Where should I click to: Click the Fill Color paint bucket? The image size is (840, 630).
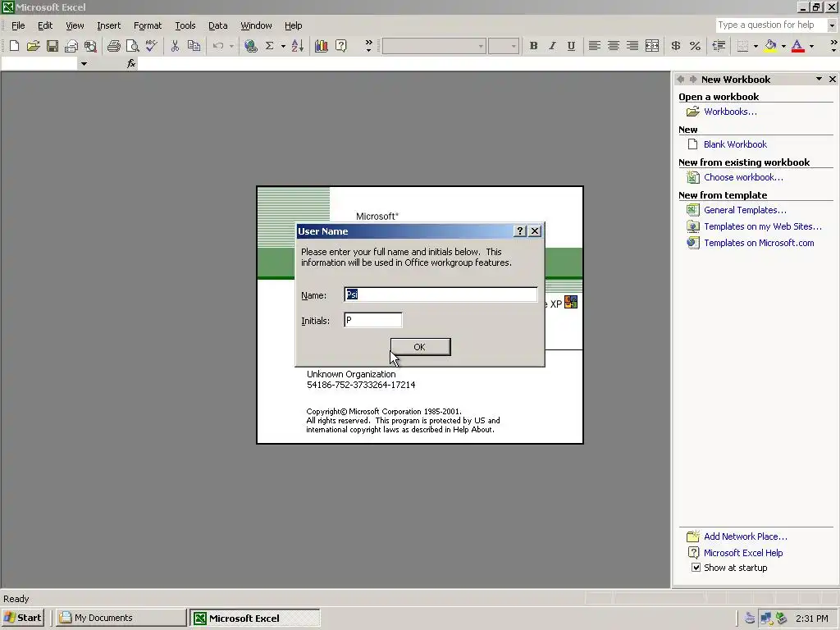tap(770, 46)
